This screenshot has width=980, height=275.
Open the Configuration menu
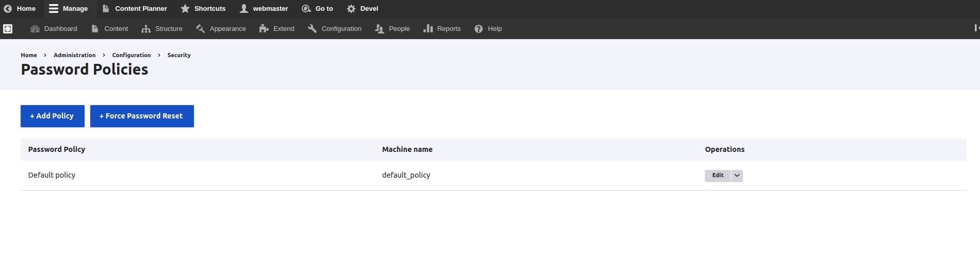(335, 29)
